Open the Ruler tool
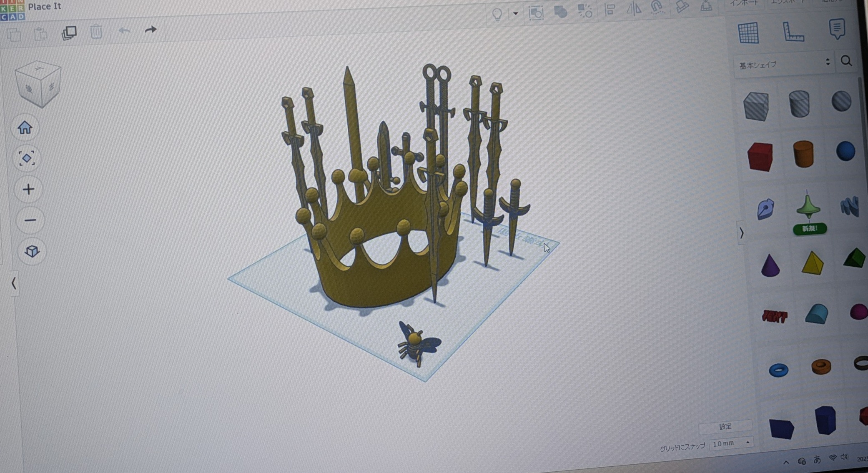This screenshot has height=473, width=868. 793,31
